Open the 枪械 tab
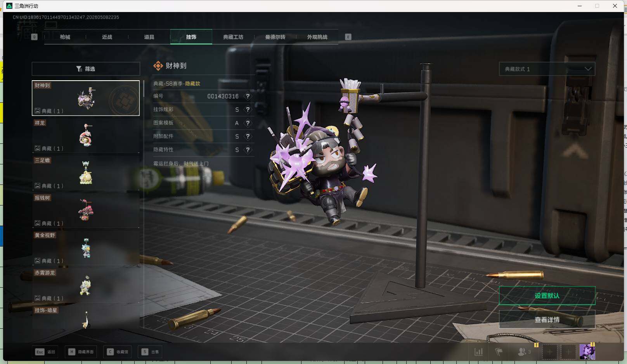The image size is (627, 364). pyautogui.click(x=65, y=37)
